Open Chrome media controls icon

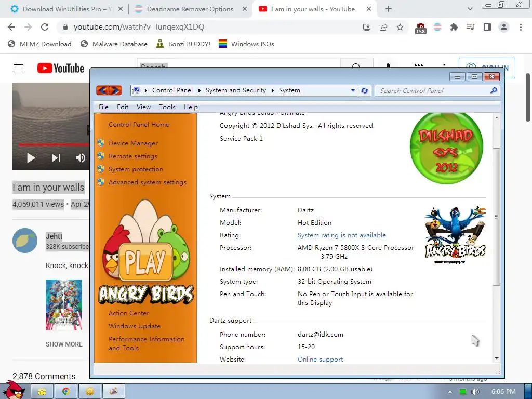[x=470, y=27]
